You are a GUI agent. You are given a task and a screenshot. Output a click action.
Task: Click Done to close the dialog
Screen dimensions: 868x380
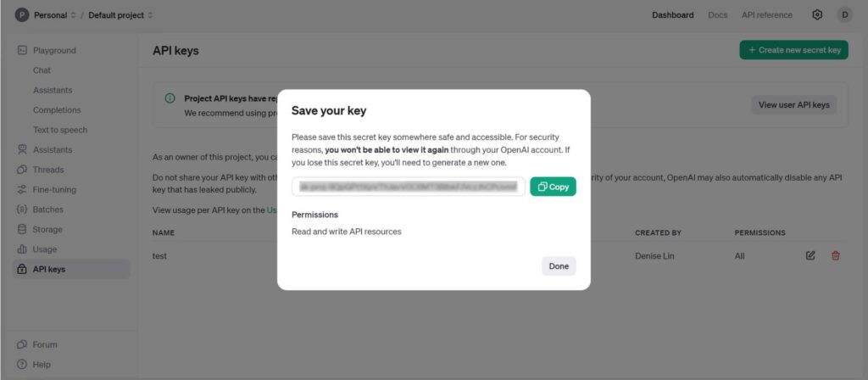(x=559, y=266)
